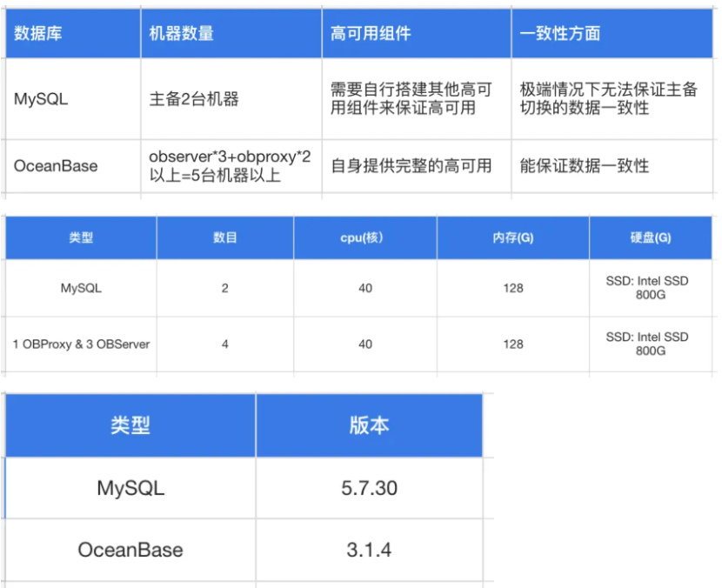
Task: Select the 数目 value 4 in the OBServer row
Action: pos(225,344)
